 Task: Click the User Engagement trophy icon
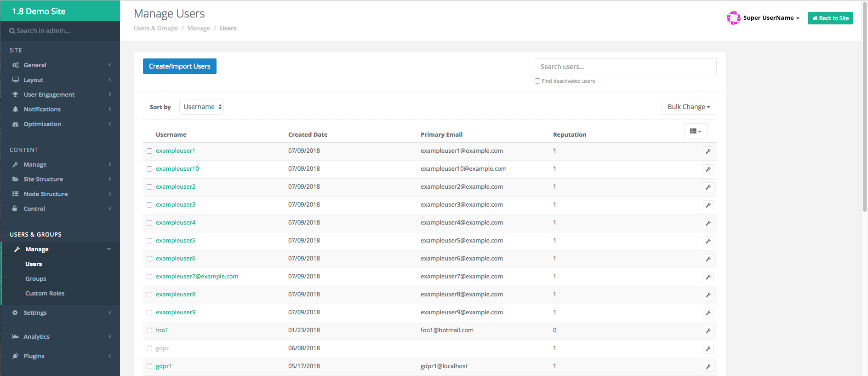(x=16, y=94)
